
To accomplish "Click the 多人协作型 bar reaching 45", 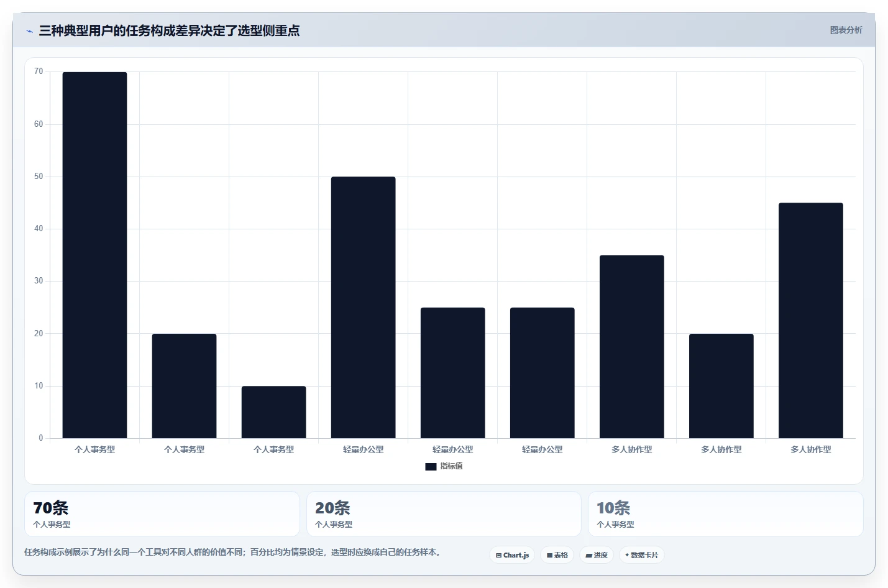I will coord(810,321).
